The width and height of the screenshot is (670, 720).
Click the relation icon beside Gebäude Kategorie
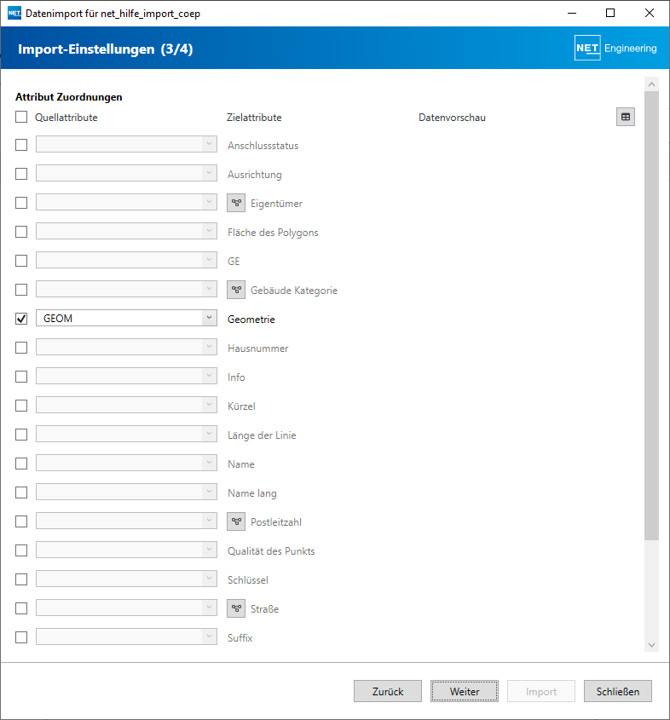pos(236,290)
